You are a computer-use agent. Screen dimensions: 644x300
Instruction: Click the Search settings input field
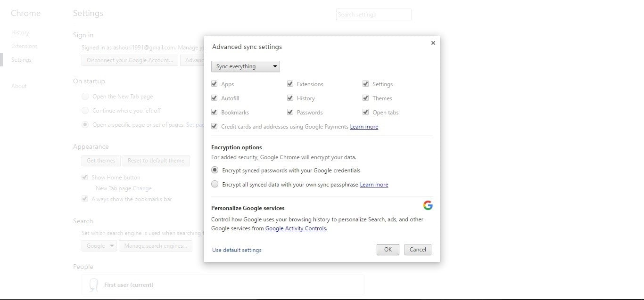click(x=373, y=15)
